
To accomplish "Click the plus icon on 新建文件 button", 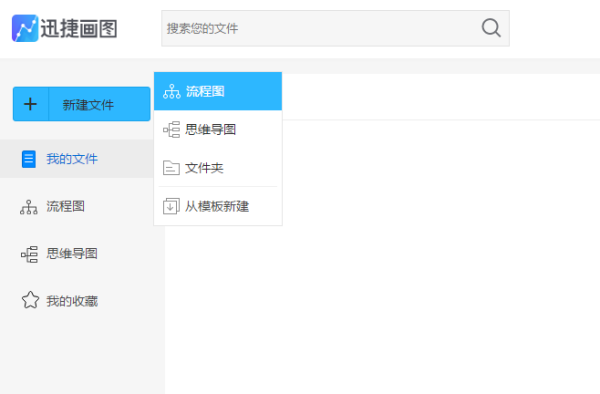I will click(31, 104).
